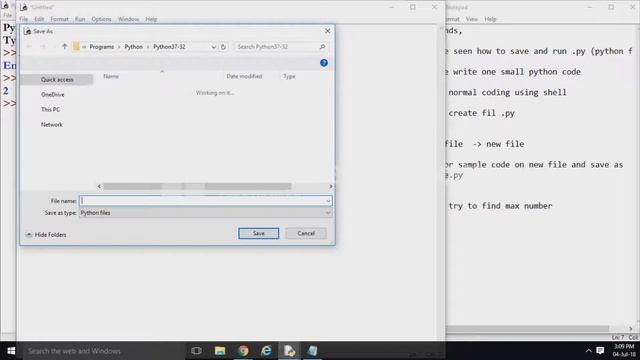
Task: Click Programs in the breadcrumb path
Action: (102, 47)
